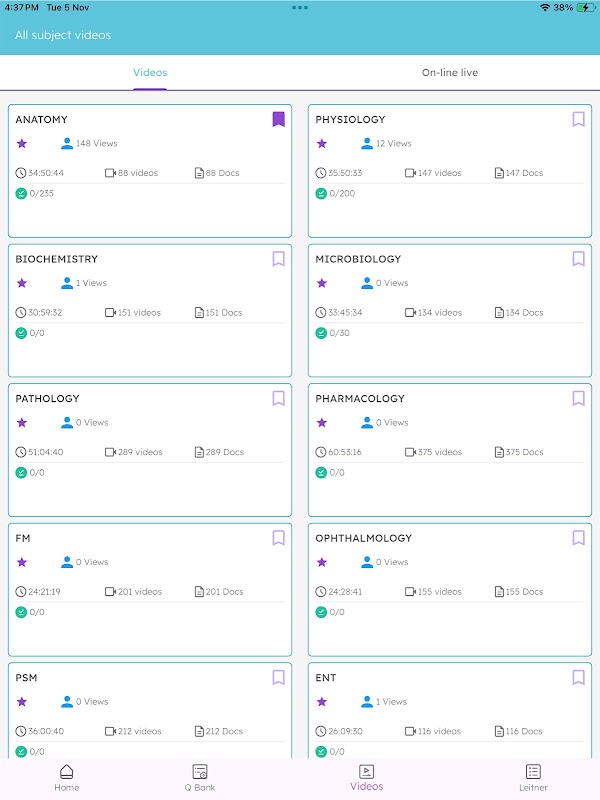Tap the Home icon in the bottom bar
600x800 pixels.
click(66, 772)
